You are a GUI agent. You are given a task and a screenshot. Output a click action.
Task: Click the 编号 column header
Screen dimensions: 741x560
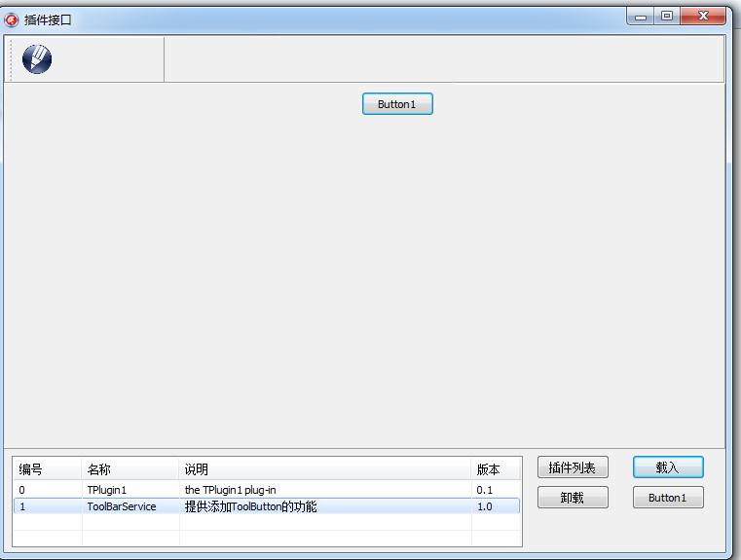point(47,469)
